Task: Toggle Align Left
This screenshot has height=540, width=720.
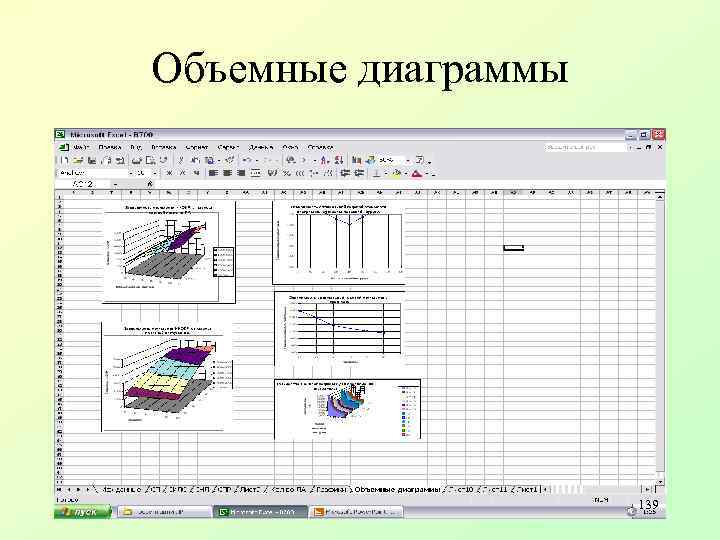Action: [213, 173]
